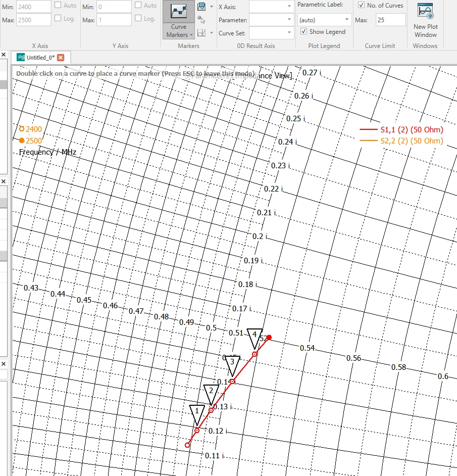Image resolution: width=457 pixels, height=476 pixels.
Task: Click the S2,2 (2) (50 Ohm) legend entry
Action: click(401, 141)
